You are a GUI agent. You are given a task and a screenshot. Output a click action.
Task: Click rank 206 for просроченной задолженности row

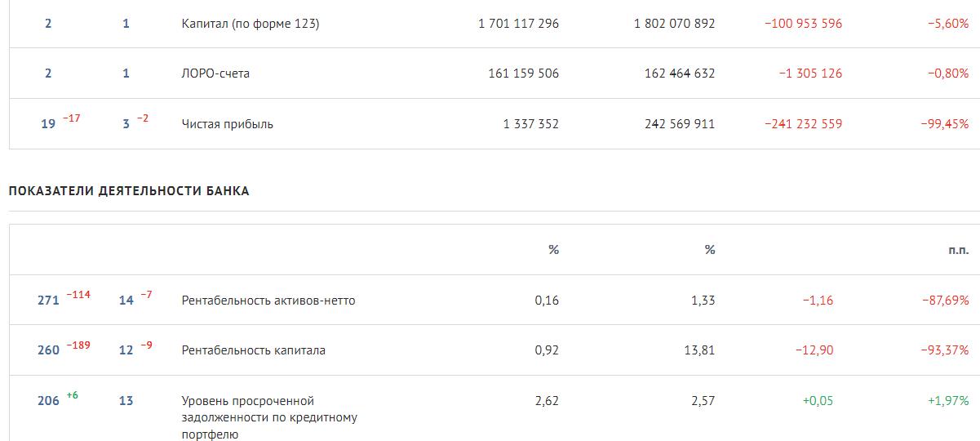click(x=49, y=401)
